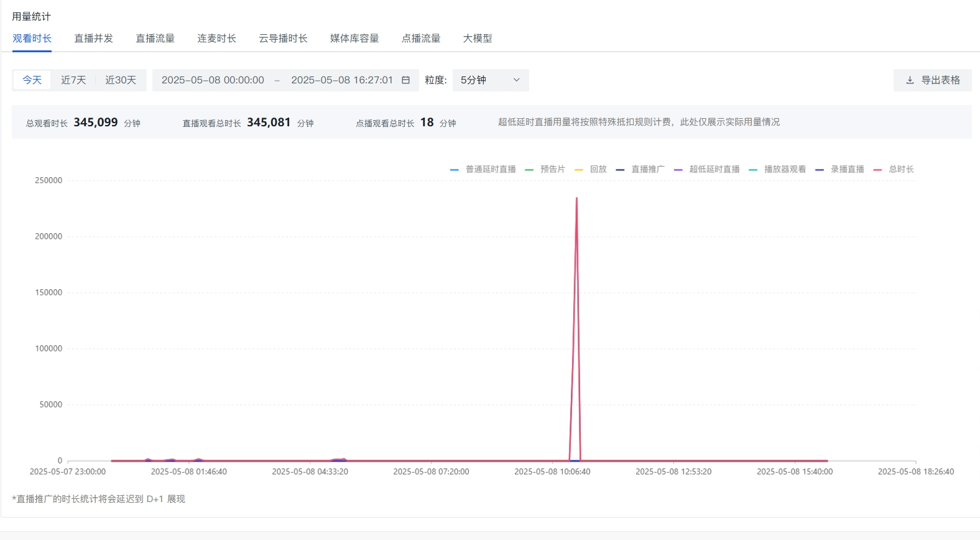980x540 pixels.
Task: Open the 粒度 5分钟 dropdown
Action: (x=491, y=80)
